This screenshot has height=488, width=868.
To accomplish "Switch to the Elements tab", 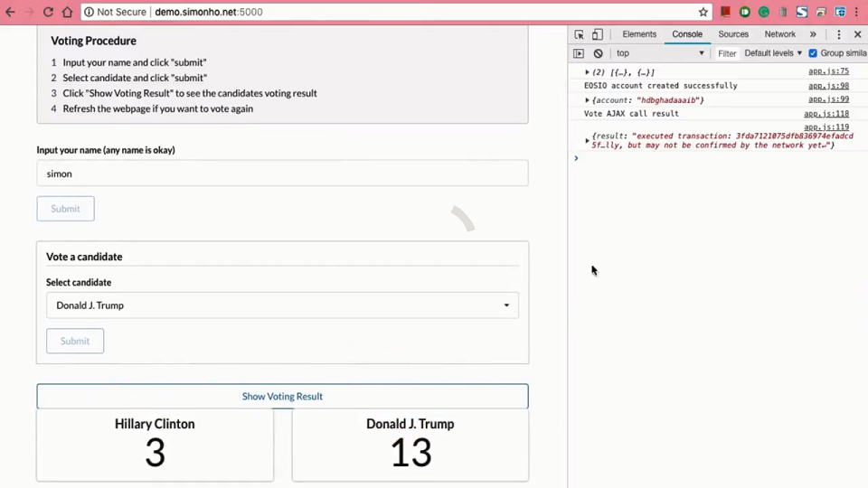I will click(x=639, y=34).
